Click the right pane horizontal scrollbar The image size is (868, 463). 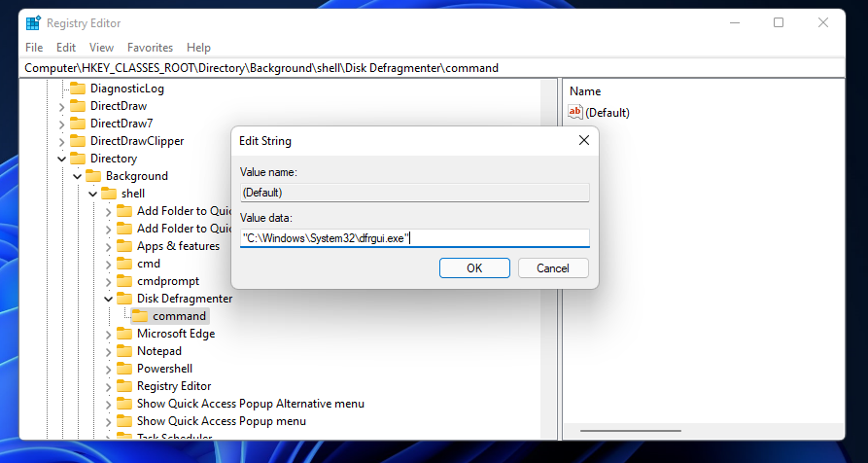[x=631, y=431]
